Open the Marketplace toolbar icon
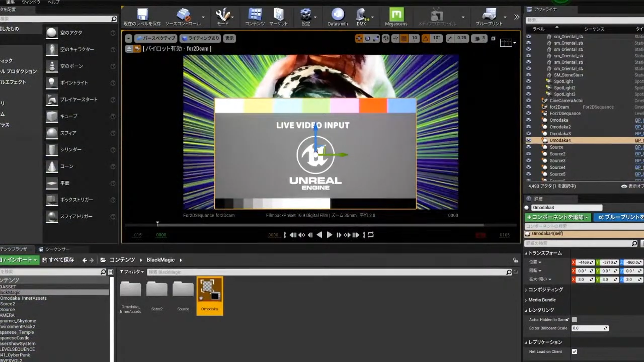Screen dimensions: 644x362 click(278, 15)
